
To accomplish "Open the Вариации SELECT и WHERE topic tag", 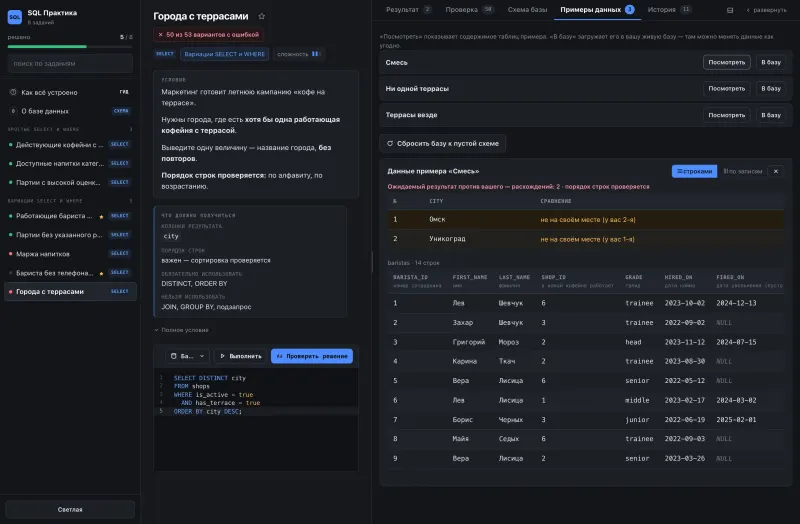I will point(224,54).
